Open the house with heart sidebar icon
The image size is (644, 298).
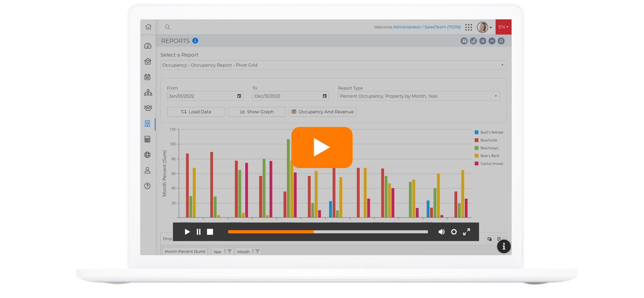point(148,61)
